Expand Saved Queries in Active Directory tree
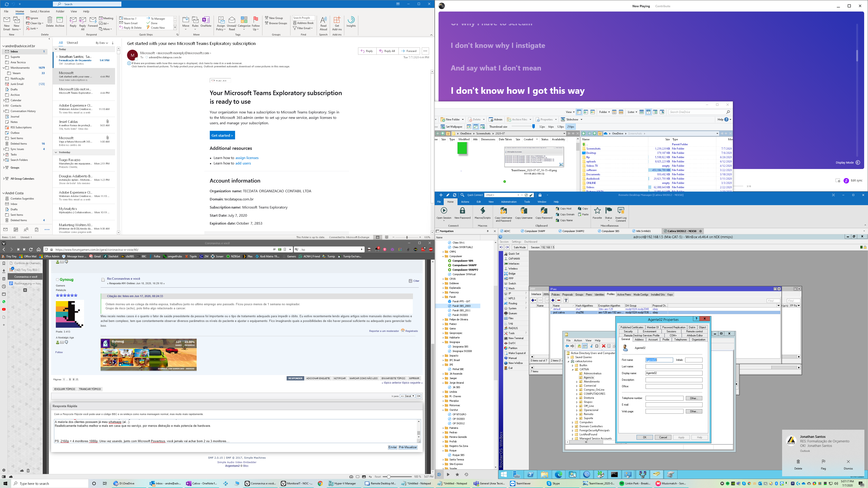 [x=568, y=357]
